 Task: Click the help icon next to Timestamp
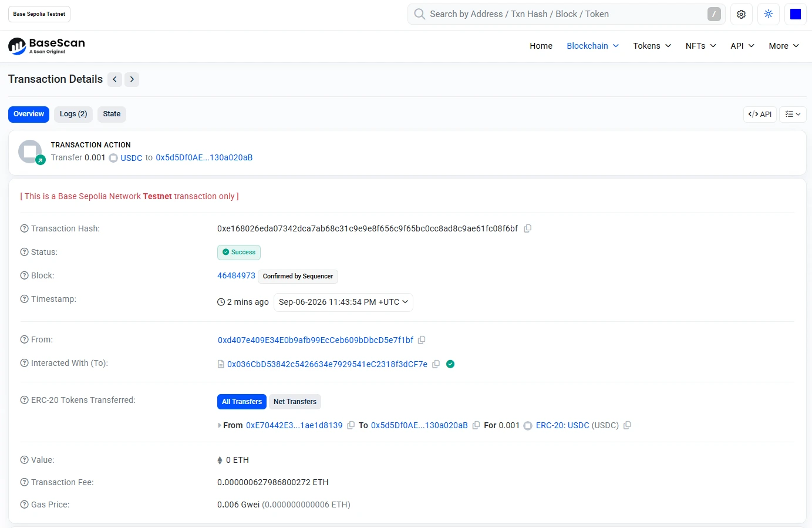click(24, 299)
